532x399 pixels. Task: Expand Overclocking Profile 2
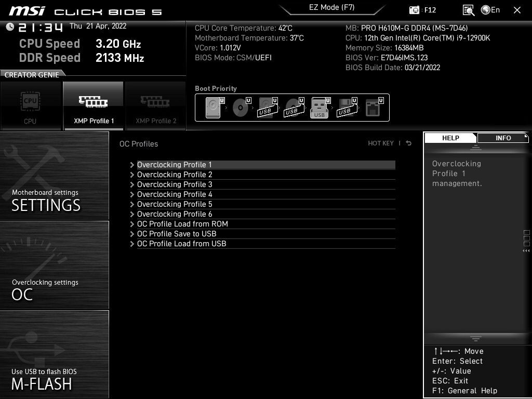tap(266, 175)
